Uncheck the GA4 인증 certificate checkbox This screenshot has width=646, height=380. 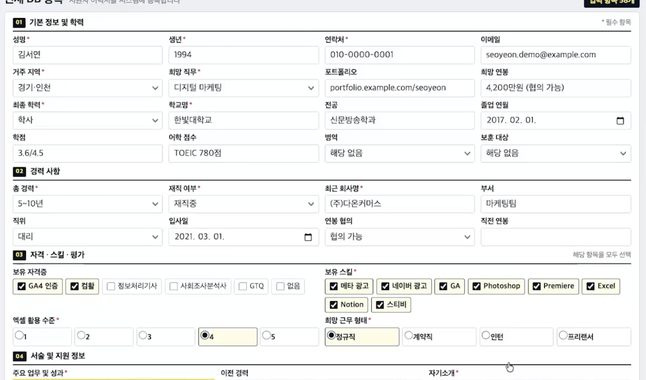pos(21,286)
